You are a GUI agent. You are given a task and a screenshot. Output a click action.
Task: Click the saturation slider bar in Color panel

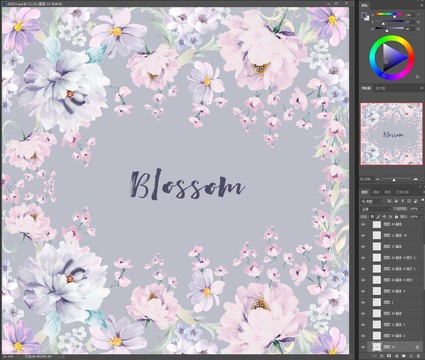(x=390, y=21)
